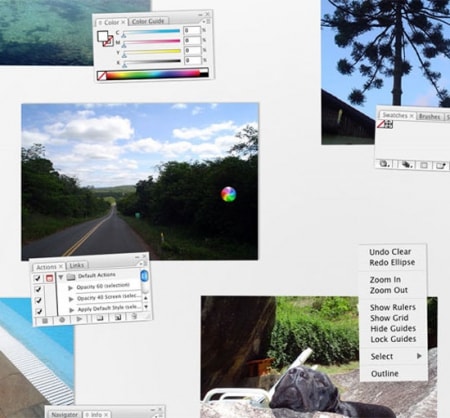Viewport: 450px width, 418px height.
Task: Switch to the Color Guide tab
Action: tap(148, 21)
